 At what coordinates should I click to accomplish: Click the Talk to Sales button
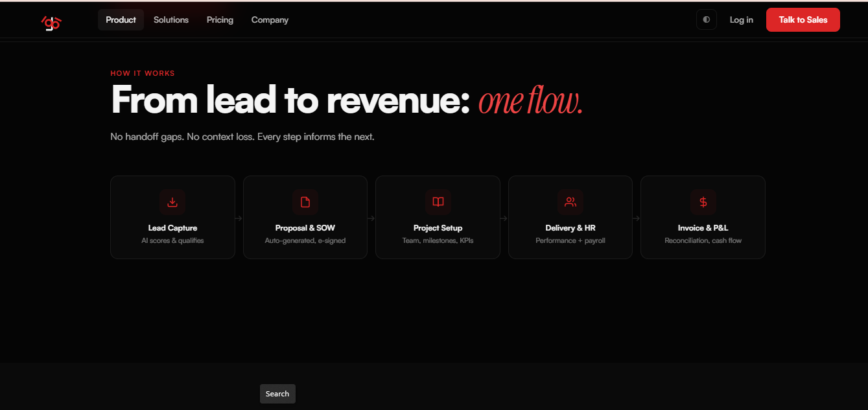coord(803,19)
